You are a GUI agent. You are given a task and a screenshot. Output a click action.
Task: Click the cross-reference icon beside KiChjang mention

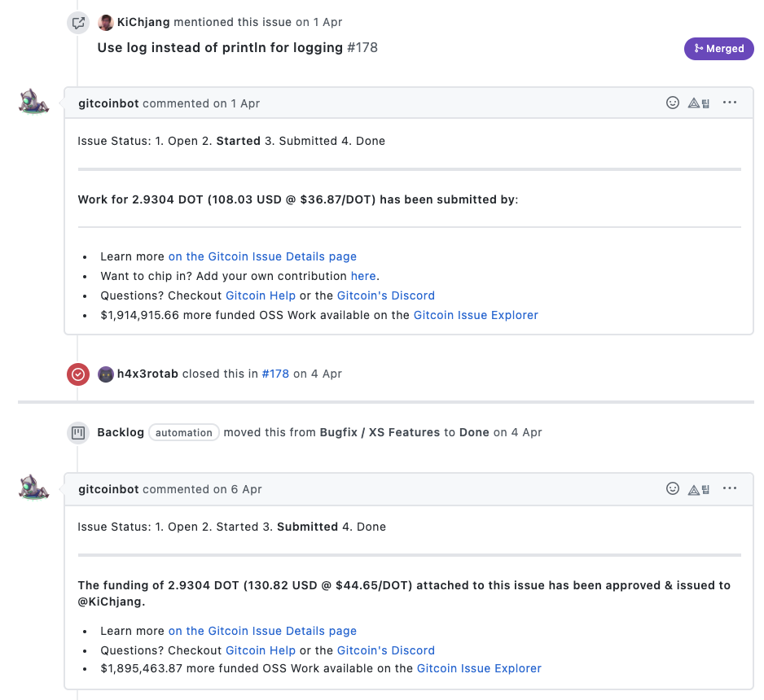[x=78, y=23]
